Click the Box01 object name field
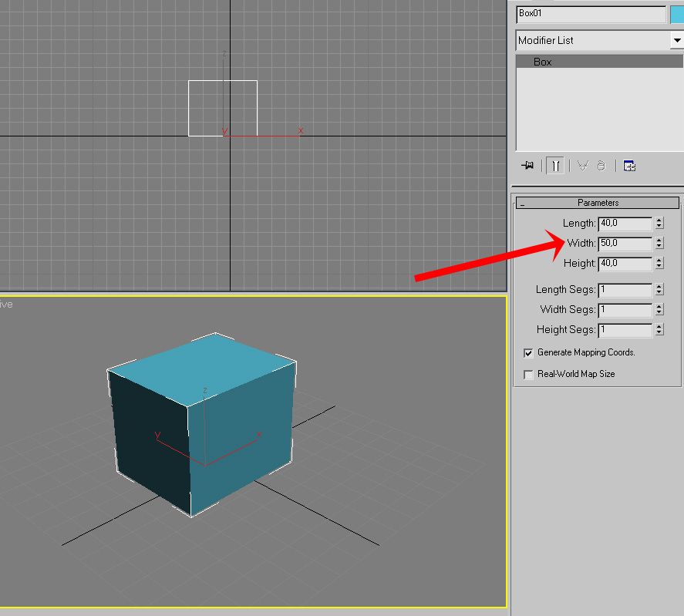 (591, 14)
